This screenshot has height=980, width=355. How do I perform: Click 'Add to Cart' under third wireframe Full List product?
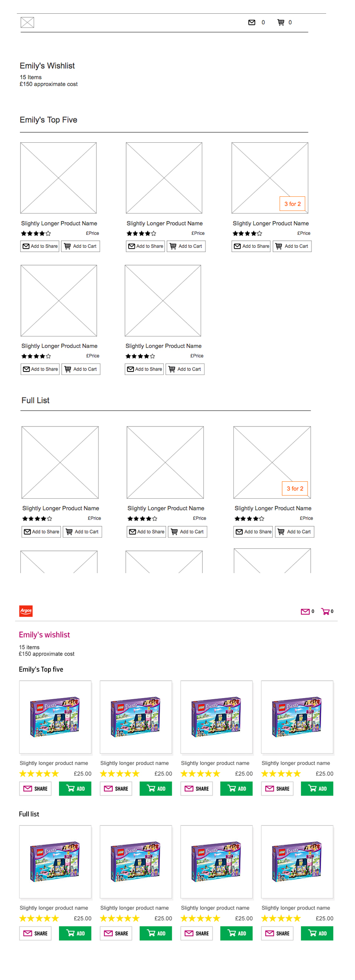coord(295,531)
